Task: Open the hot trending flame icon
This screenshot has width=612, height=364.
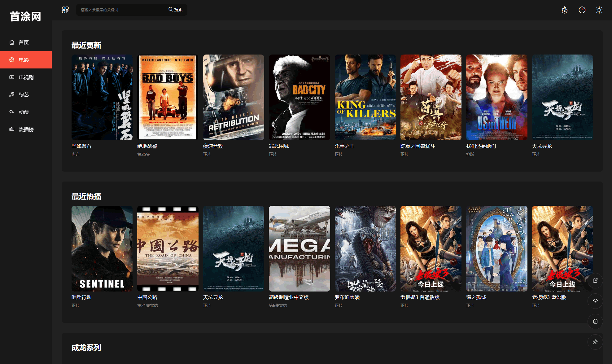Action: (565, 10)
